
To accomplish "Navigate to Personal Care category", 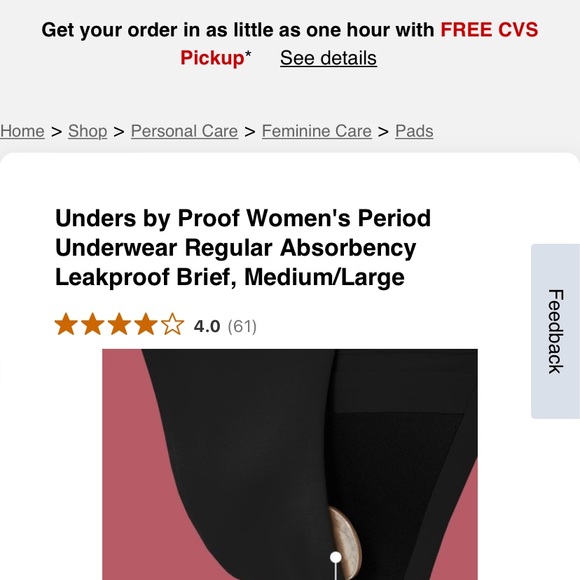I will 184,131.
